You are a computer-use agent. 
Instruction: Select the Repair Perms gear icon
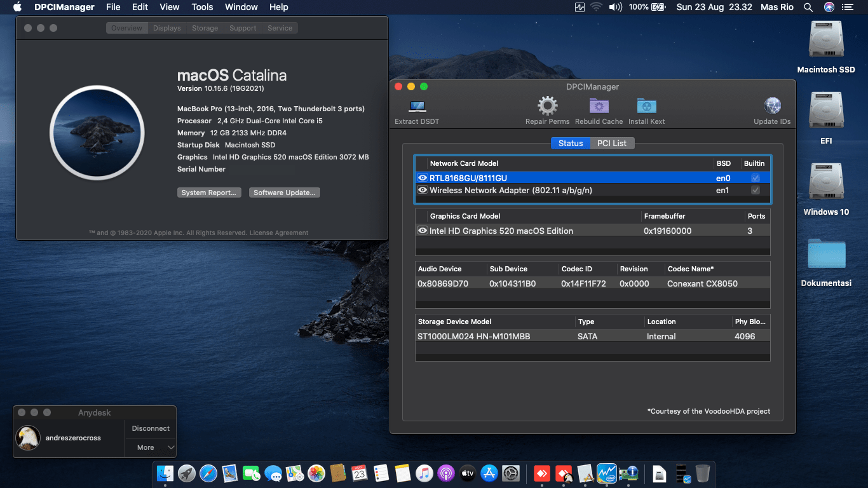pos(547,105)
